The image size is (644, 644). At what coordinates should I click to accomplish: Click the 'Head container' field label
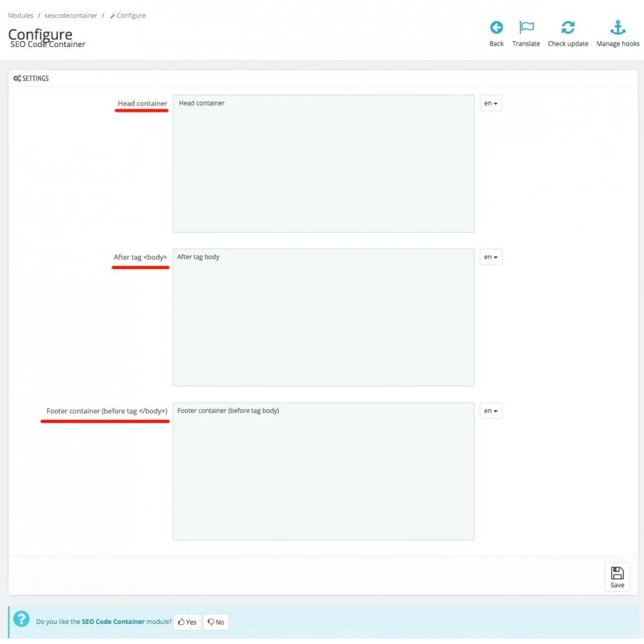(142, 104)
